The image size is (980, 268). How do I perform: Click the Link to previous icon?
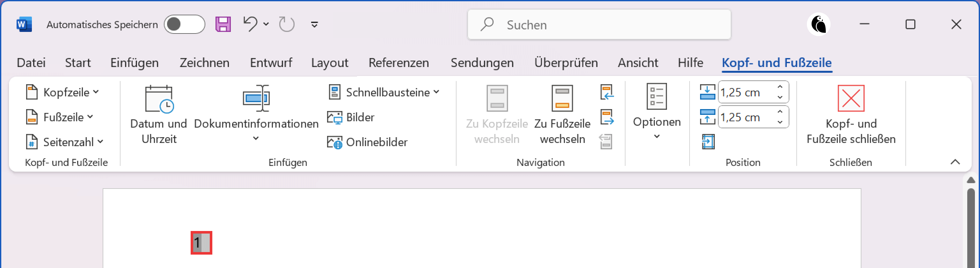[606, 142]
